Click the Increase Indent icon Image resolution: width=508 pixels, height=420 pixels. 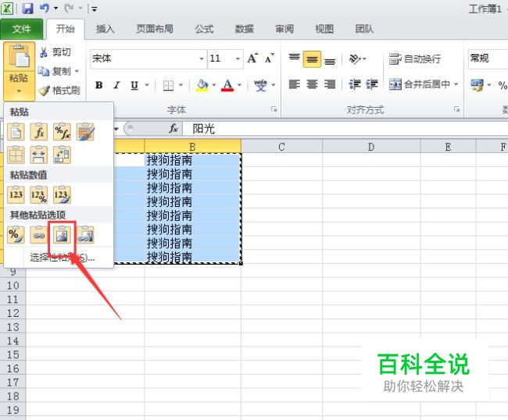[x=372, y=84]
